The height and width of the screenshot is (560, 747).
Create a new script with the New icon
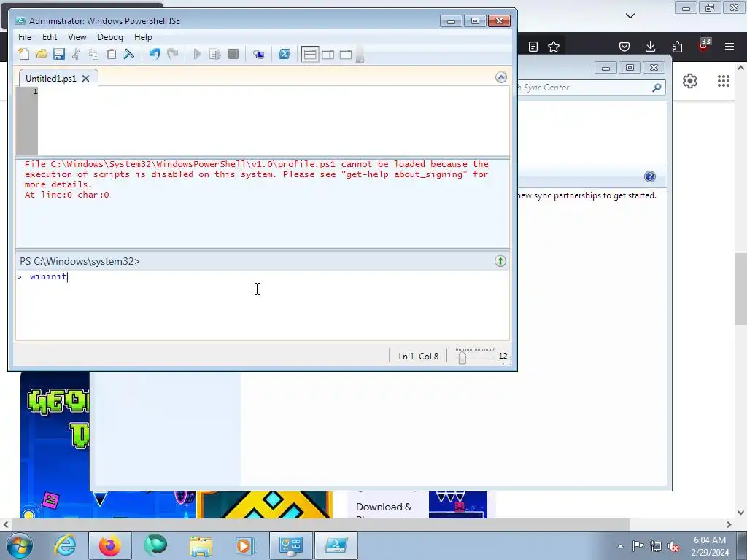24,54
